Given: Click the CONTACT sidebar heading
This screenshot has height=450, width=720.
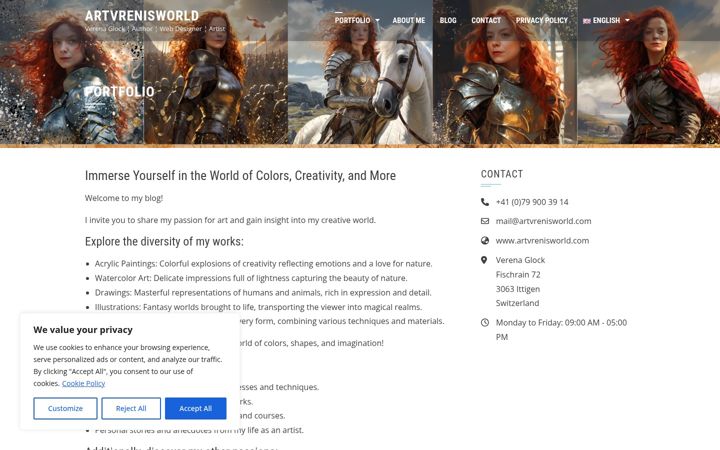Looking at the screenshot, I should [502, 174].
